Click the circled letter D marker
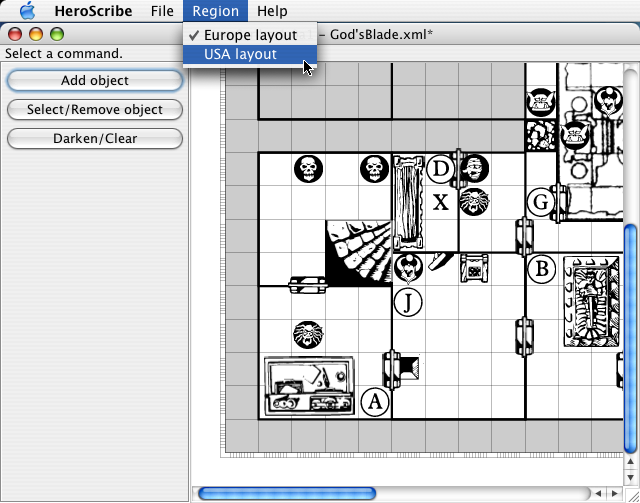Viewport: 640px width, 503px height. [x=440, y=169]
